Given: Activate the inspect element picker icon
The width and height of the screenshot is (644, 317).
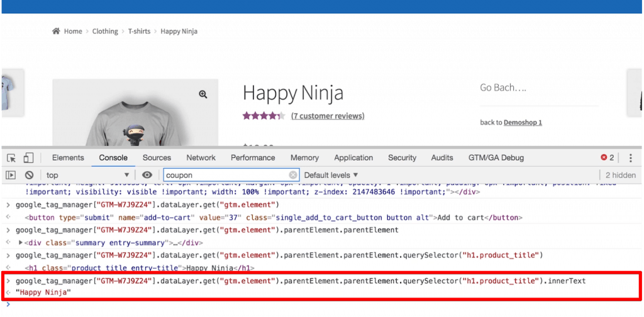Looking at the screenshot, I should point(11,158).
